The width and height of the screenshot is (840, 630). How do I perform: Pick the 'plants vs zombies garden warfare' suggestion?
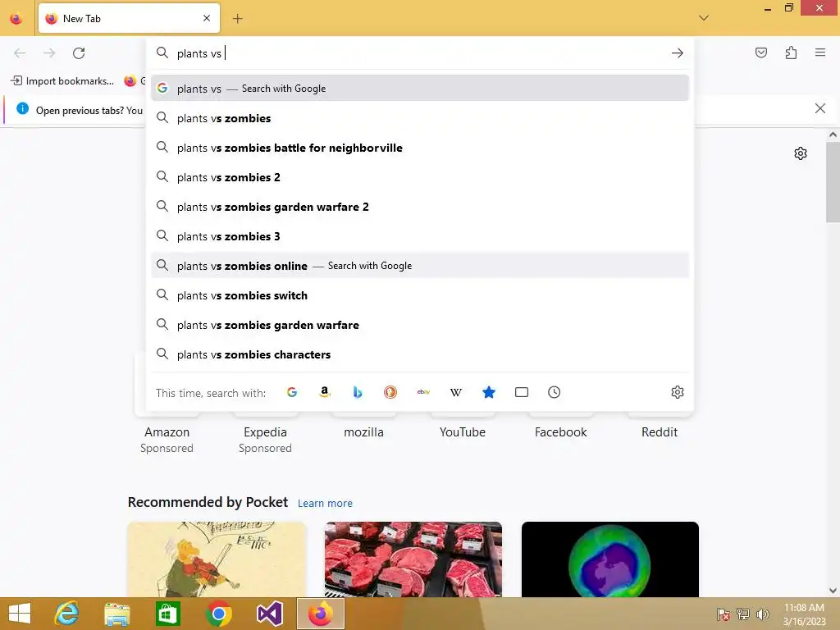coord(420,325)
